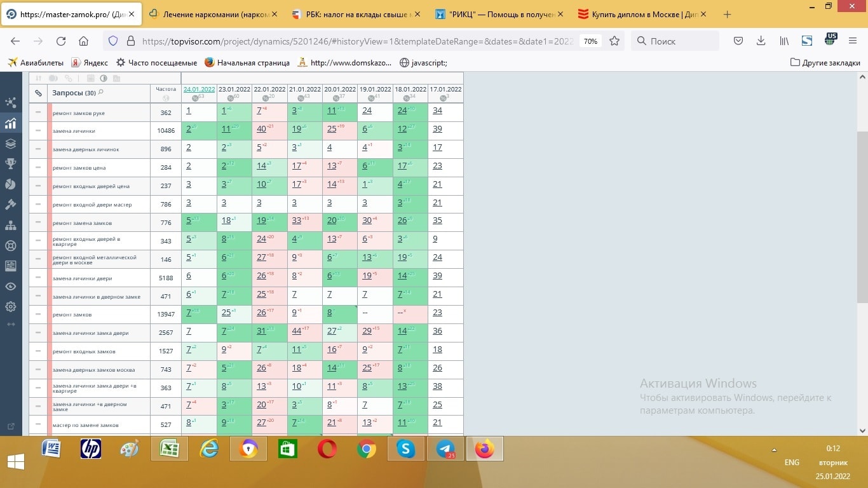Screen dimensions: 868x488
Task: Open Telegram from the Windows taskbar
Action: coord(445,449)
